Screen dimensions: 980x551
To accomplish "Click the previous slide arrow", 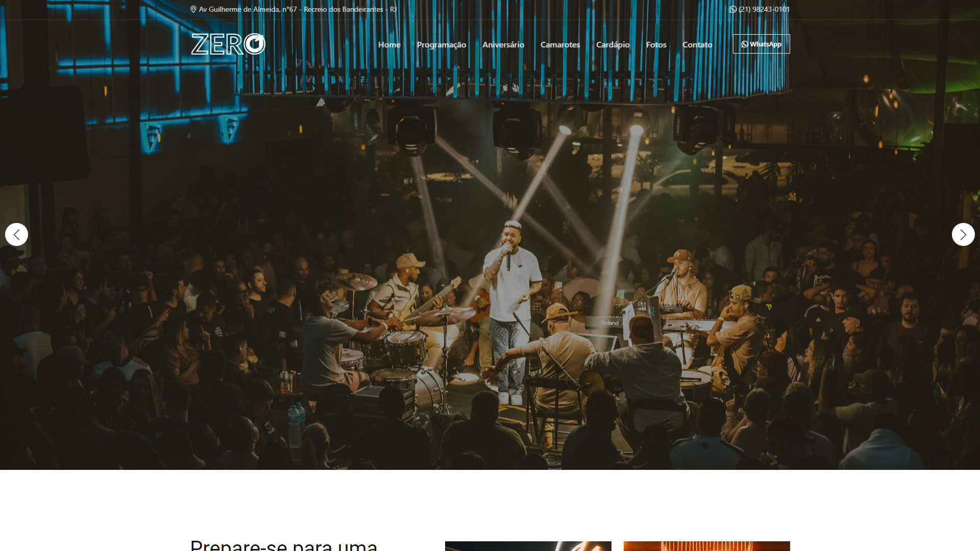I will [17, 235].
